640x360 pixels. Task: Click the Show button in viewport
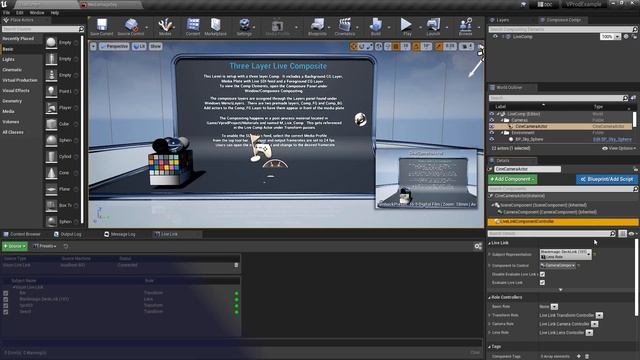point(156,47)
